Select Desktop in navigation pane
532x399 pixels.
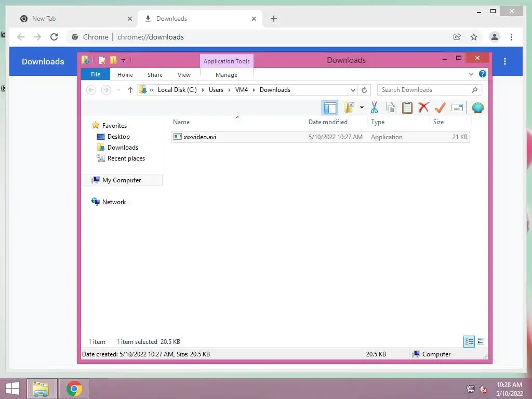[118, 137]
